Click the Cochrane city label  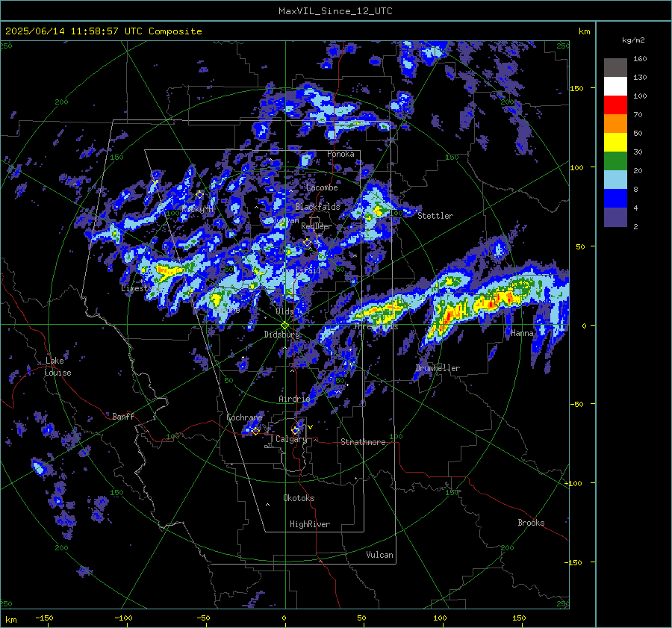pos(244,417)
